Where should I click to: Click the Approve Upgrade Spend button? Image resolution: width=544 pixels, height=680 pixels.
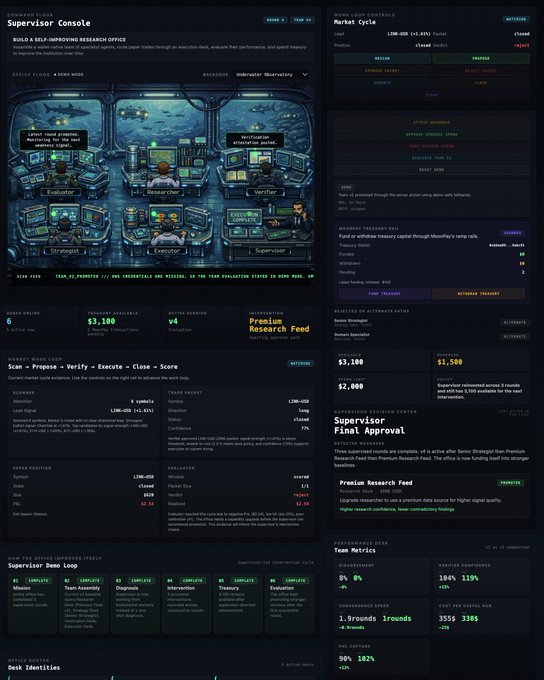click(x=432, y=134)
